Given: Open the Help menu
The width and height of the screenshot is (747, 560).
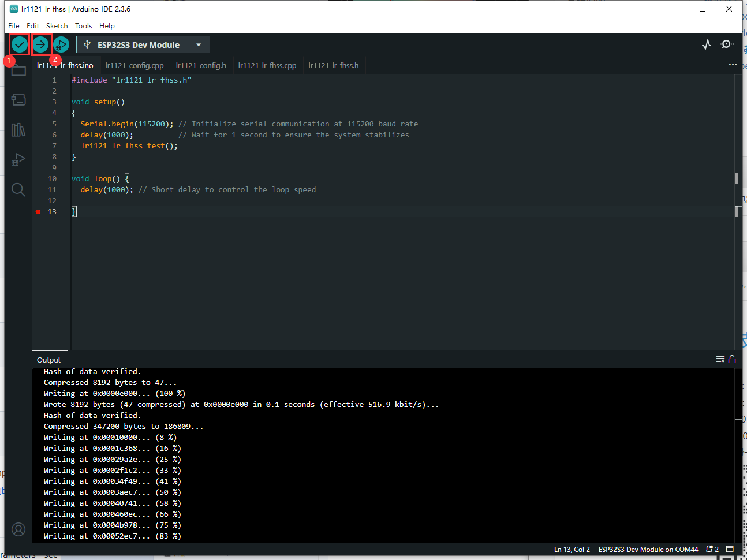Looking at the screenshot, I should click(x=107, y=25).
